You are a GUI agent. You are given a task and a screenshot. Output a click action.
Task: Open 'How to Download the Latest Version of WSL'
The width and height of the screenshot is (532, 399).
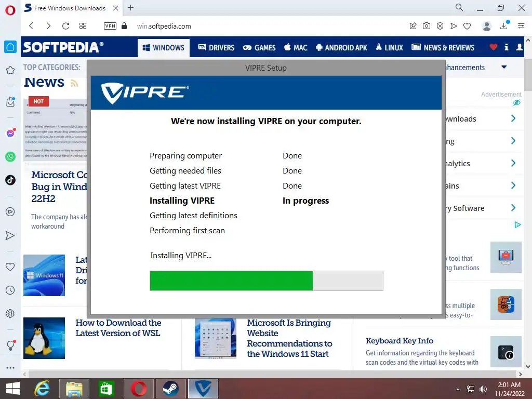tap(118, 328)
